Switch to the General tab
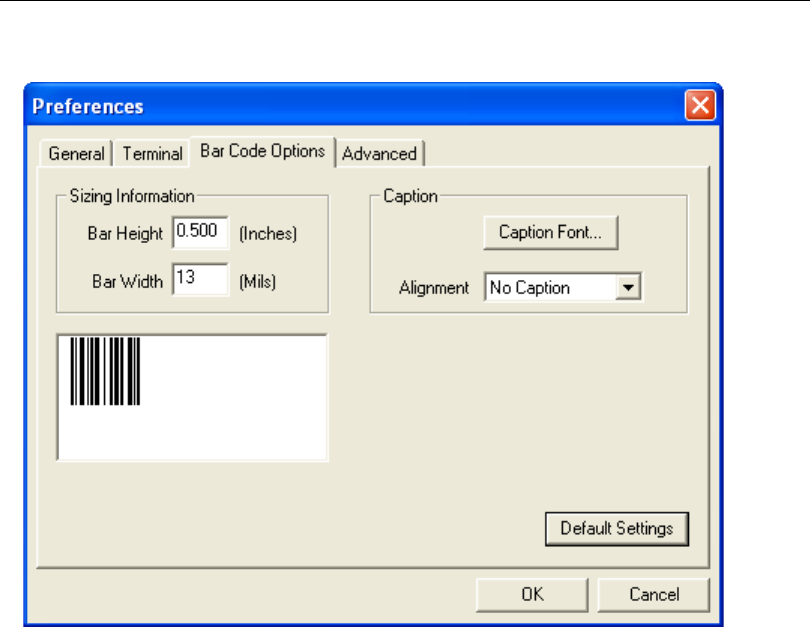This screenshot has height=627, width=810. [x=76, y=154]
